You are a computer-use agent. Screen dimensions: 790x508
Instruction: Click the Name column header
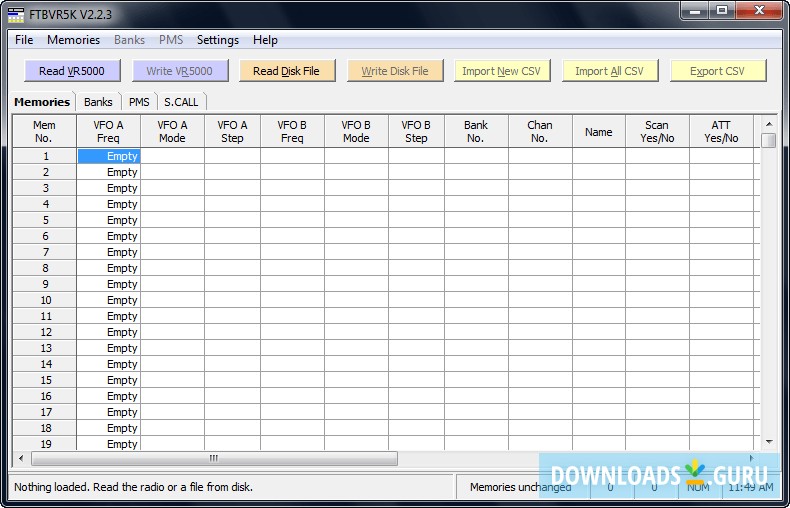coord(599,132)
